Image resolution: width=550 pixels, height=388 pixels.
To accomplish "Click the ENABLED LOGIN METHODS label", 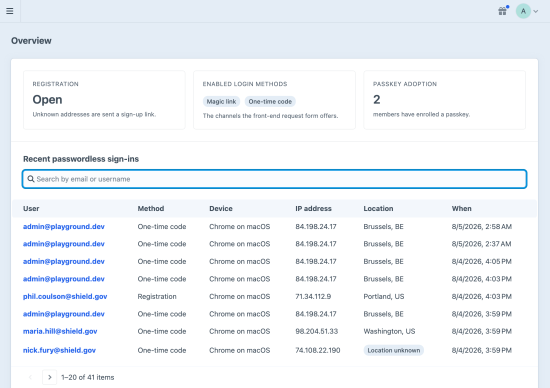I will 245,84.
